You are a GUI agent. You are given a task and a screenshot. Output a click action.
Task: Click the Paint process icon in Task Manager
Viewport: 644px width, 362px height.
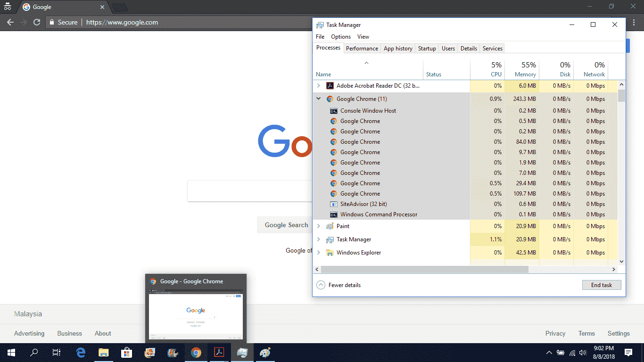pos(330,226)
